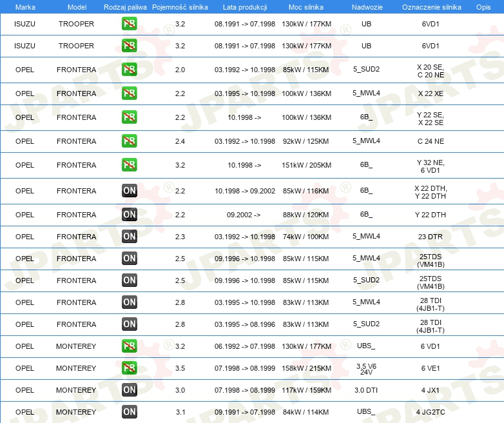Select engine code 6 VE1
The image size is (504, 423).
pyautogui.click(x=431, y=368)
